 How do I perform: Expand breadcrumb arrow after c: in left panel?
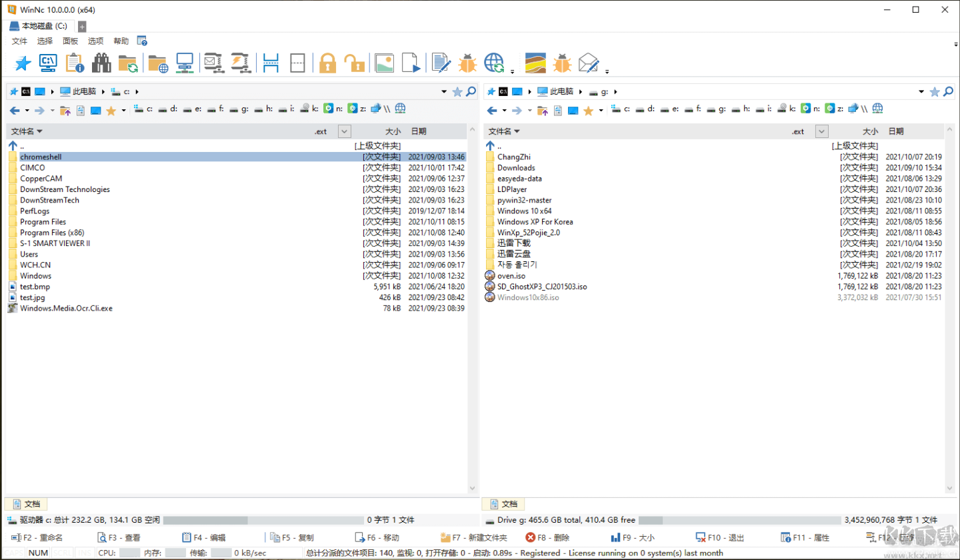[x=137, y=92]
